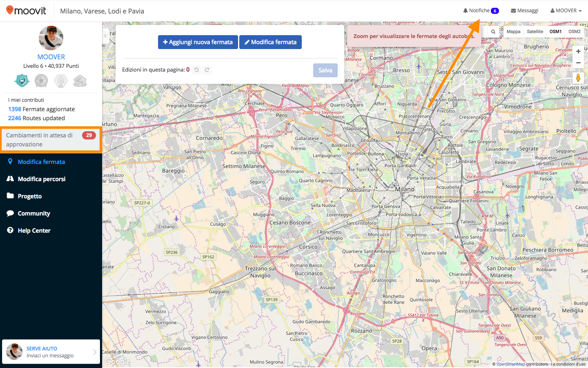Switch map layer to Mappa
This screenshot has width=588, height=368.
tap(513, 31)
